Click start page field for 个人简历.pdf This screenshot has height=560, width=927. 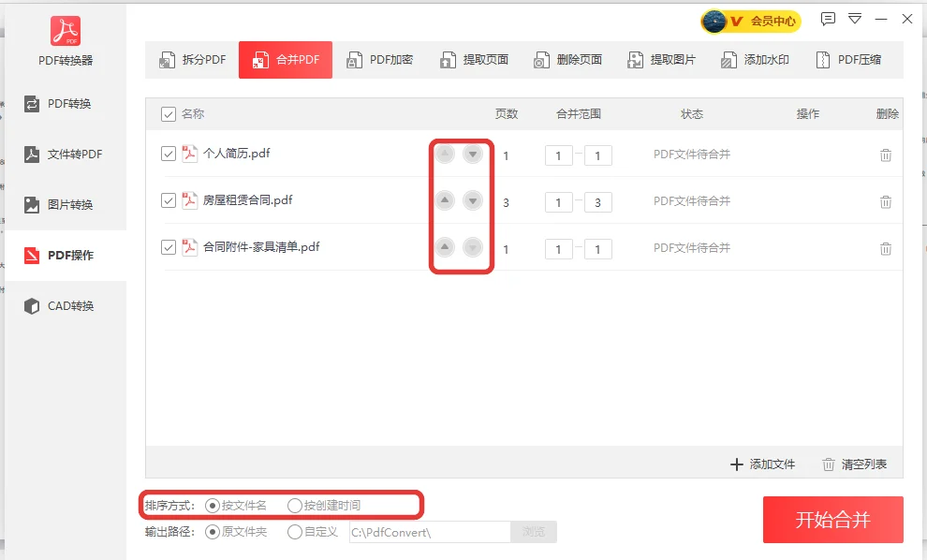point(559,155)
